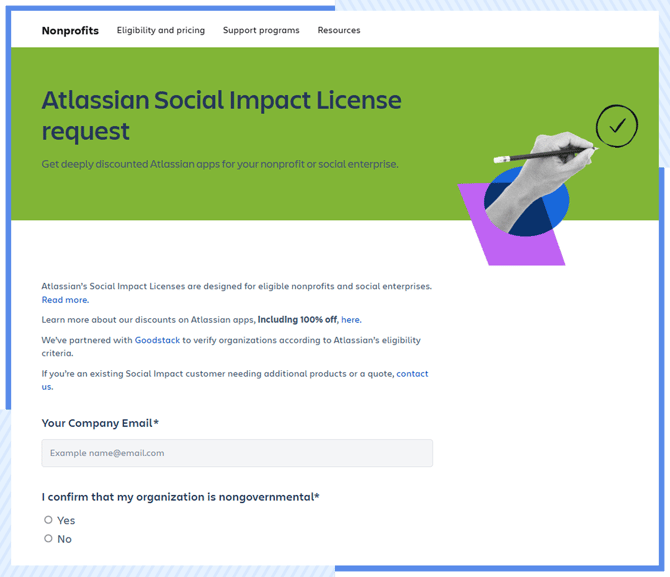Open the contact us link
The width and height of the screenshot is (670, 577).
click(x=412, y=374)
